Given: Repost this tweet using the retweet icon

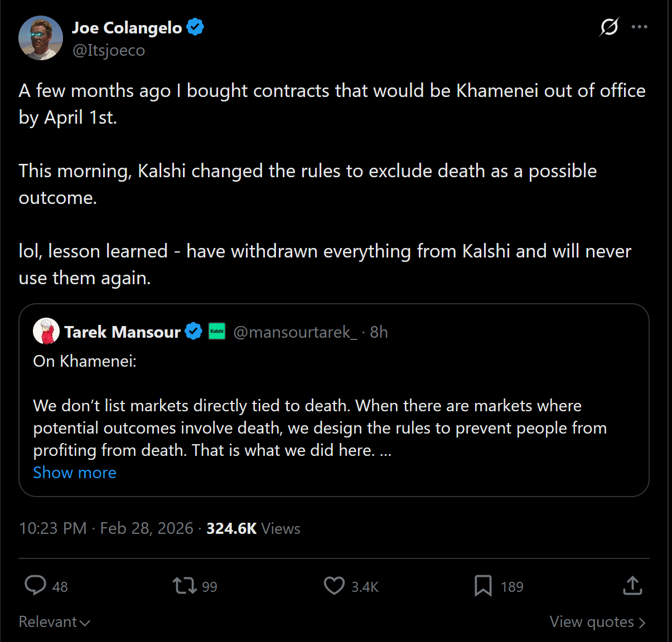Looking at the screenshot, I should pyautogui.click(x=185, y=586).
